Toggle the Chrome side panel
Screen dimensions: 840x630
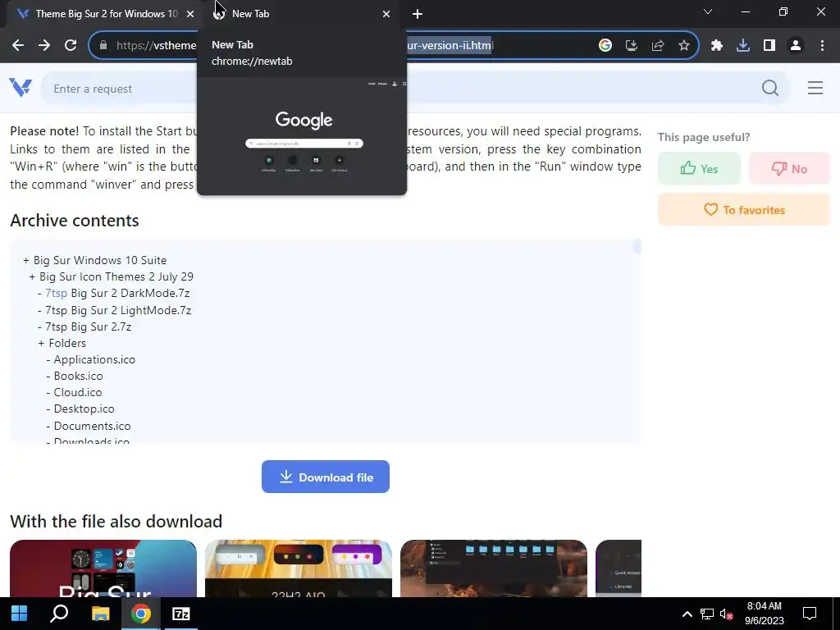(769, 46)
